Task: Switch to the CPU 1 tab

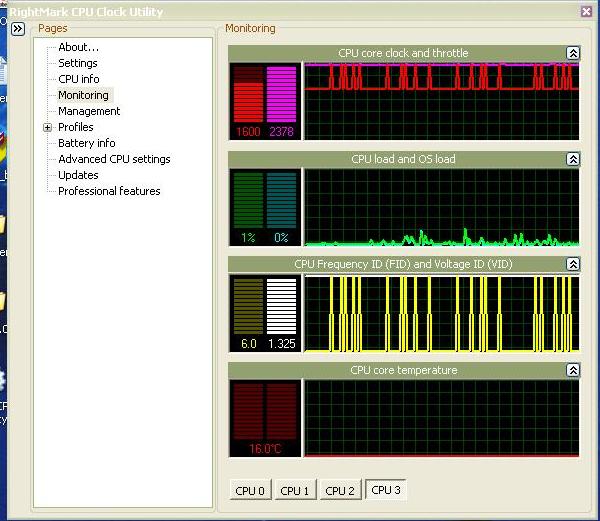Action: click(295, 490)
